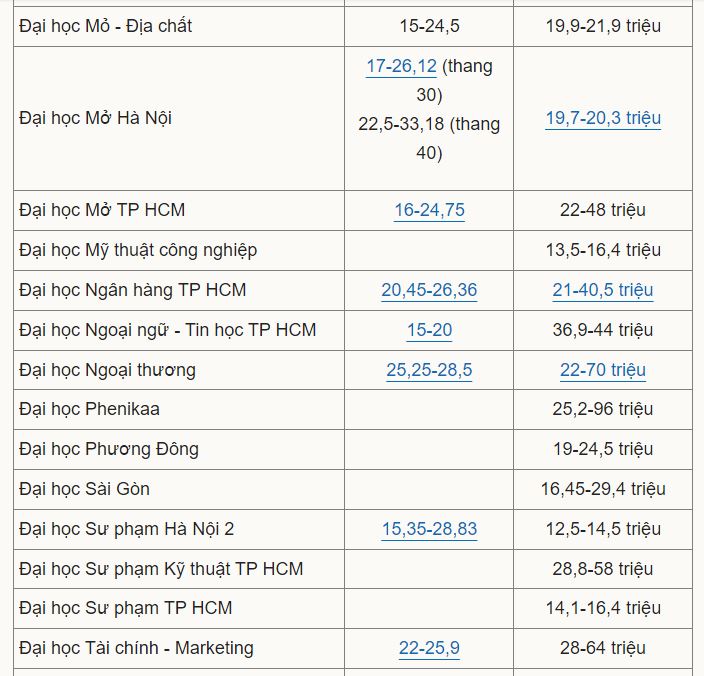
Task: Click the Đại học Ngoại thương name
Action: pyautogui.click(x=107, y=370)
